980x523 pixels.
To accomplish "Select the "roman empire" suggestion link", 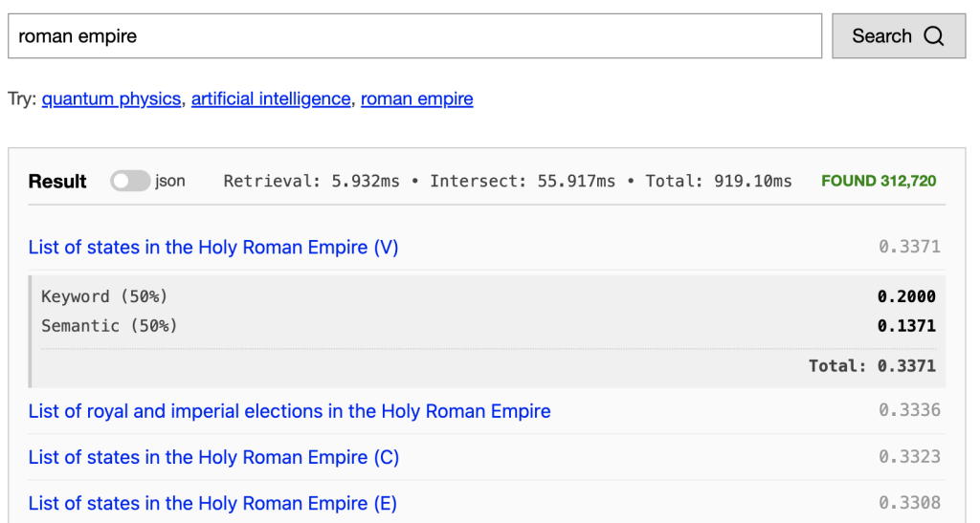I will [x=416, y=98].
